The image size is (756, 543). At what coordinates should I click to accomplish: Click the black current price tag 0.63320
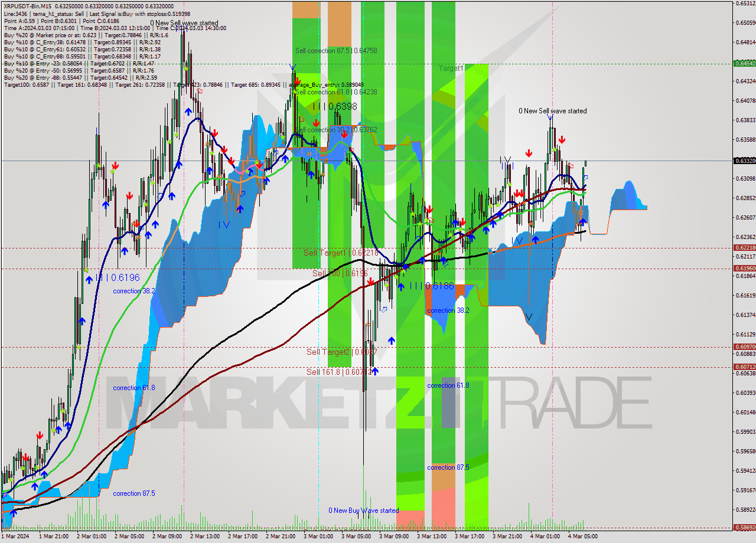[744, 161]
